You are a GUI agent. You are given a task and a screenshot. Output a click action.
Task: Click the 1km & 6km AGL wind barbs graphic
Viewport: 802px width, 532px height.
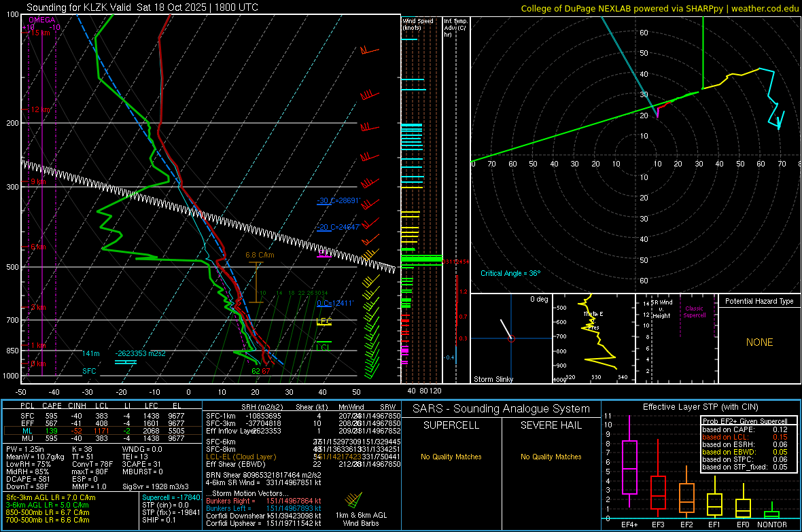point(355,500)
